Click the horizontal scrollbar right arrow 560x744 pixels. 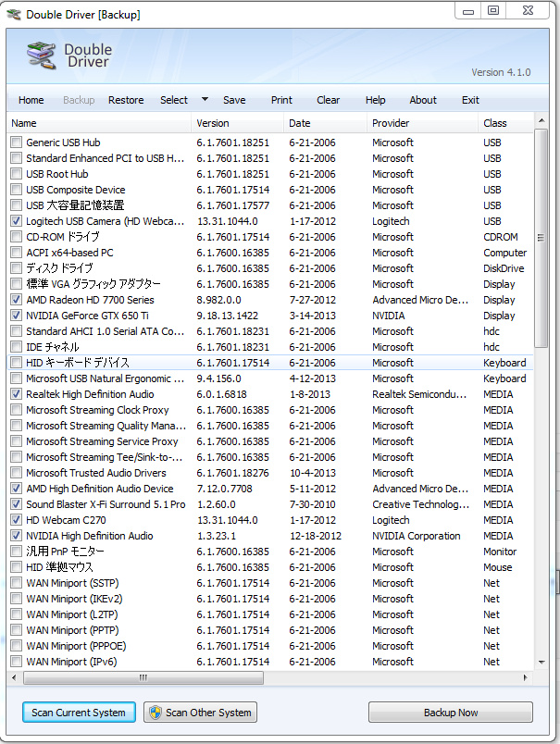coord(528,677)
